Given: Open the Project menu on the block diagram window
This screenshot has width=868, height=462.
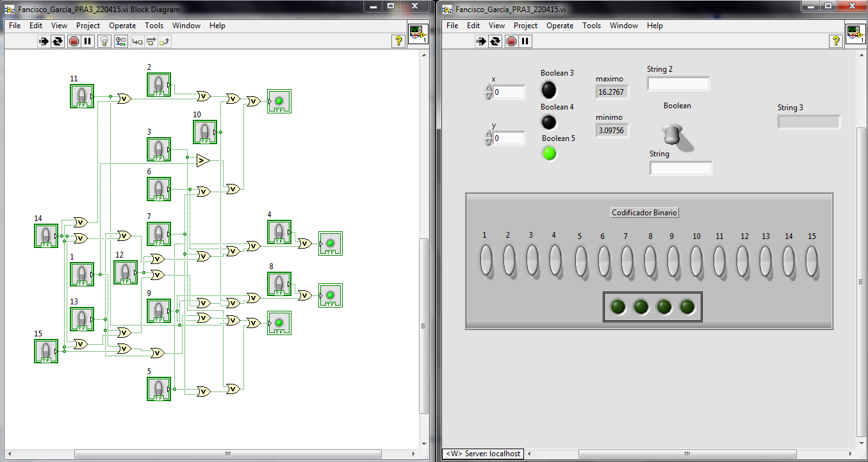Looking at the screenshot, I should 88,26.
